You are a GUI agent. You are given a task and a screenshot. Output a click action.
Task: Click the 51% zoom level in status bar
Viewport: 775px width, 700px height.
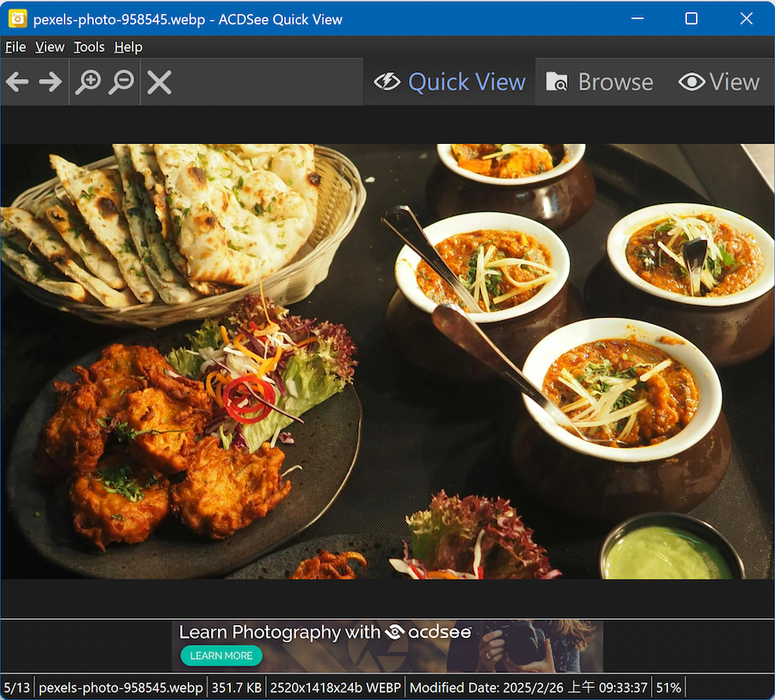[668, 688]
